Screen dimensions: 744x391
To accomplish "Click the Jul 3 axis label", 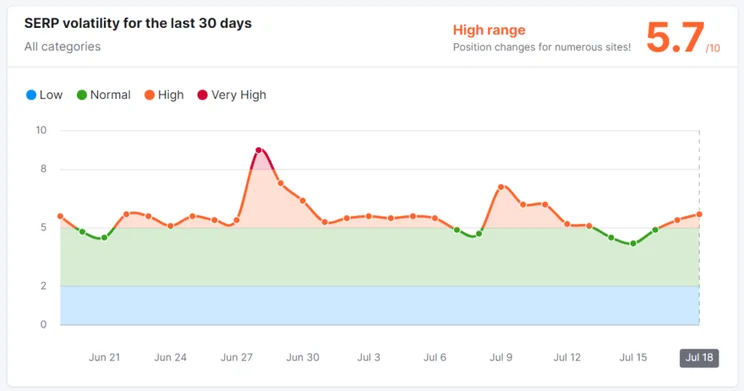I will (x=369, y=357).
